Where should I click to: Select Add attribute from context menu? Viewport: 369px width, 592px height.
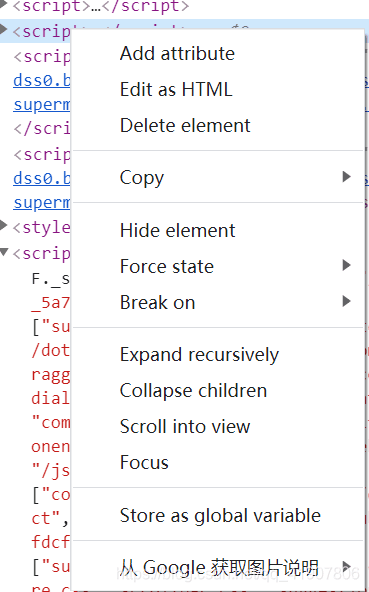(x=217, y=53)
